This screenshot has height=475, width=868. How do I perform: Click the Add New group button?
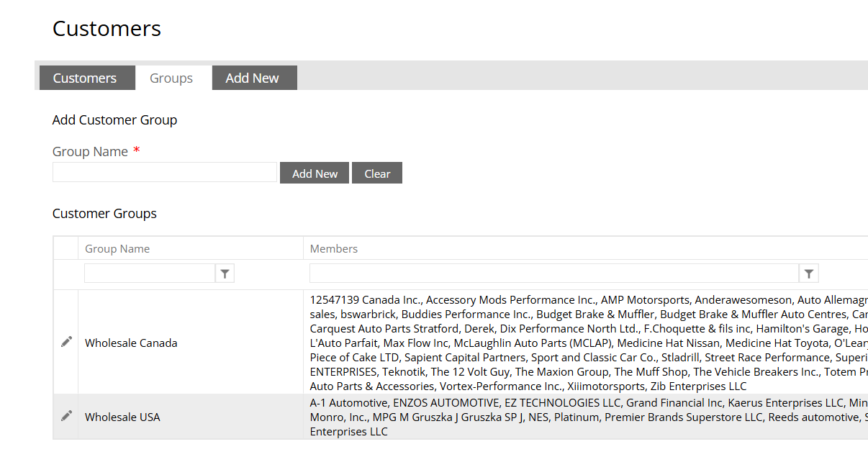[x=315, y=173]
